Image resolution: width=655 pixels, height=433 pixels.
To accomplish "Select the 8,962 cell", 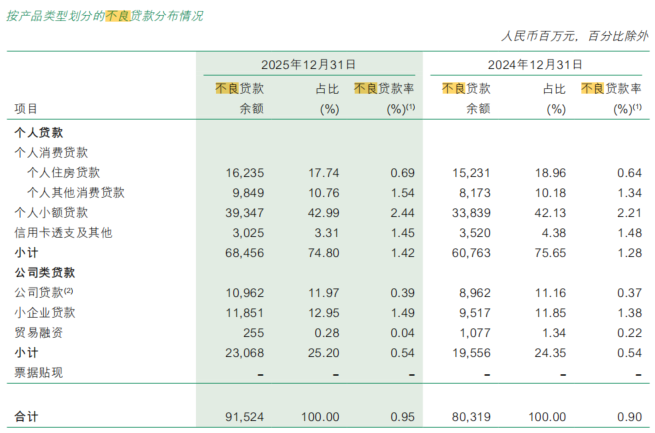I will pos(475,293).
